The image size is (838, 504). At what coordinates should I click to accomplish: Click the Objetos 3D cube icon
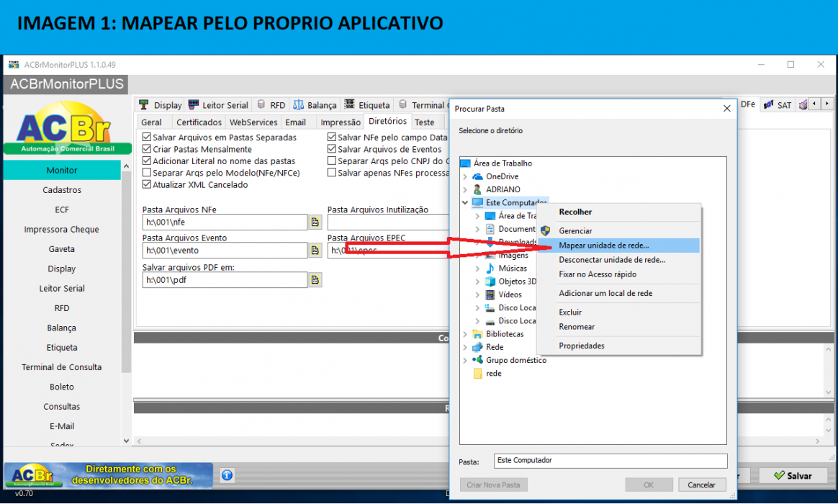click(x=490, y=281)
